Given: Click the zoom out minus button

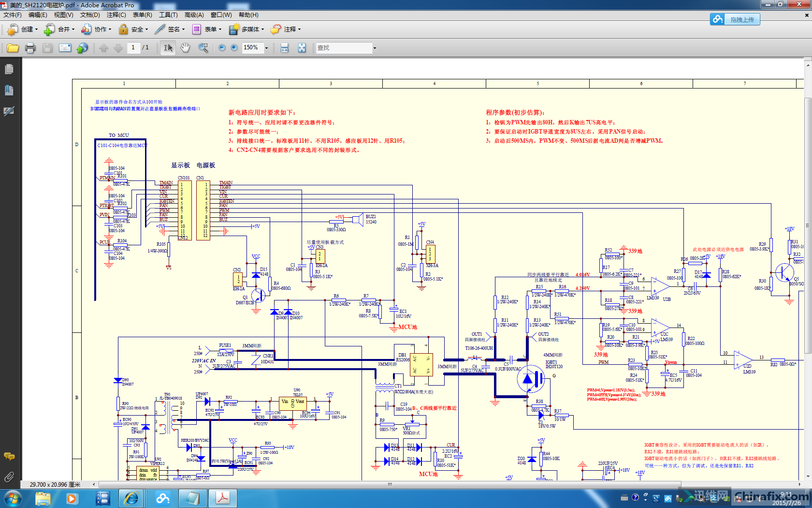Looking at the screenshot, I should 222,48.
